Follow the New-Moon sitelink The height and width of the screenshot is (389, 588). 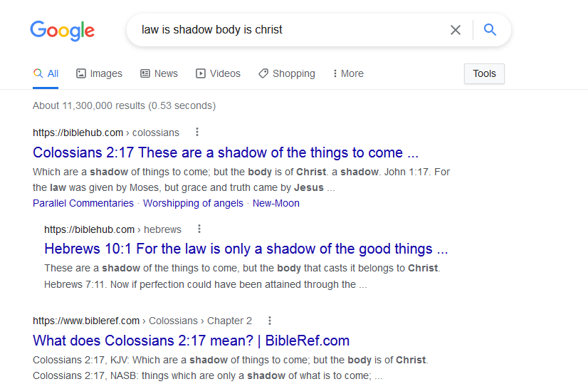click(x=275, y=203)
